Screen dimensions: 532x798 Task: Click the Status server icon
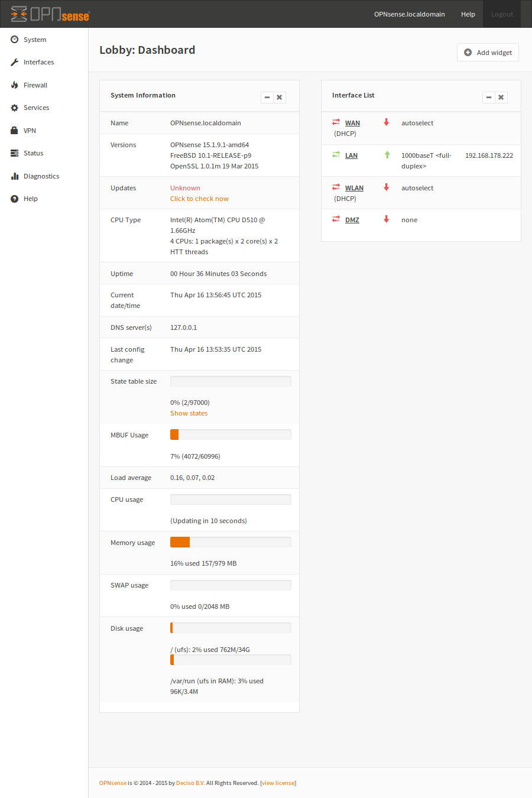click(14, 153)
